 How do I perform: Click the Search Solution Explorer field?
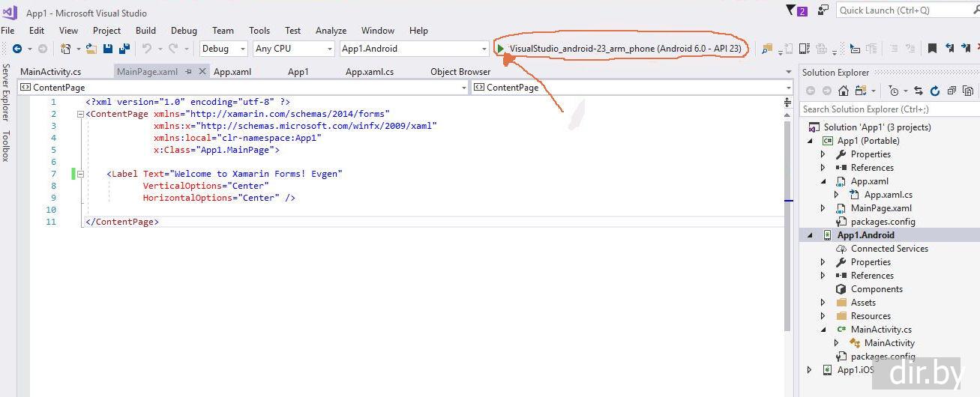coord(889,109)
